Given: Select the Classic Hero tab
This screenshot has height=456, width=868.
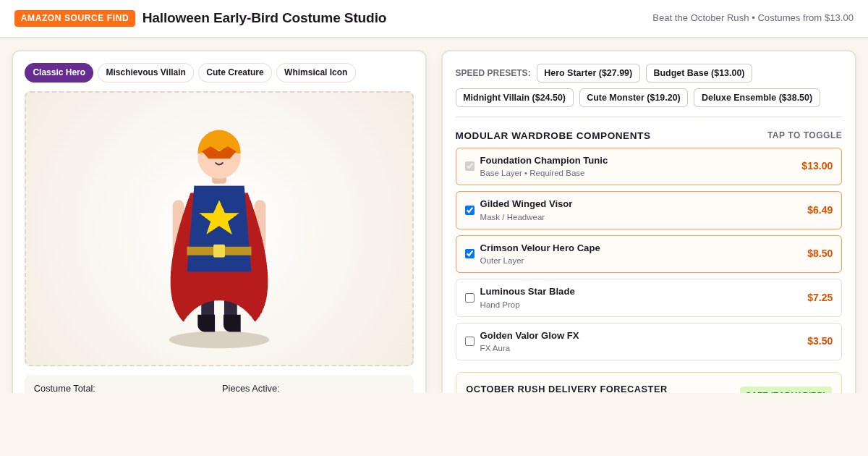Looking at the screenshot, I should [x=59, y=72].
